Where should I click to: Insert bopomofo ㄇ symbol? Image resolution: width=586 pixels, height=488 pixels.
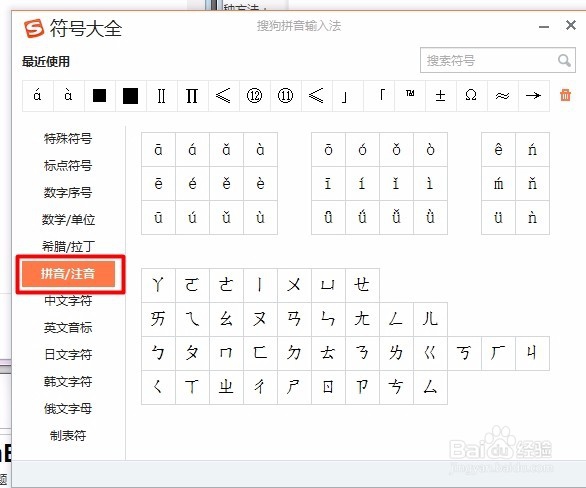[226, 353]
